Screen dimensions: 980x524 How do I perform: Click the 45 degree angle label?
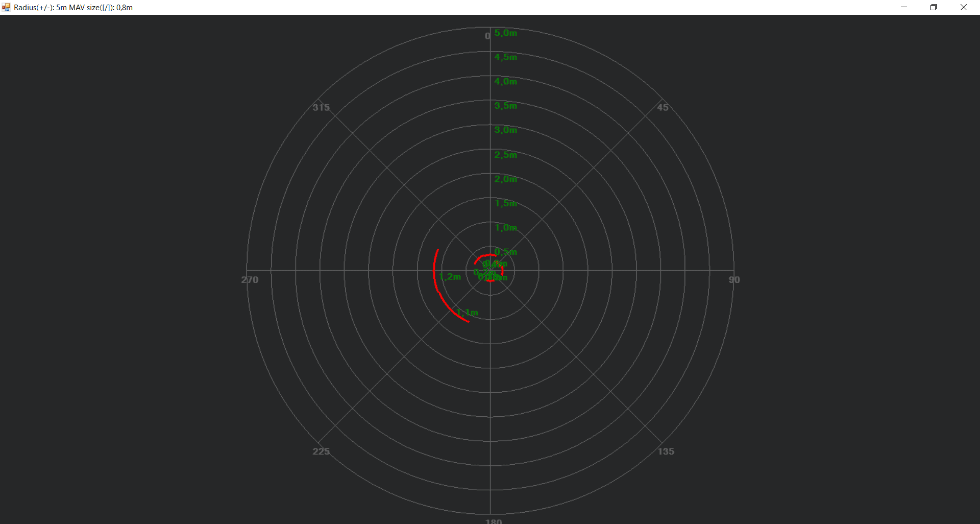663,107
